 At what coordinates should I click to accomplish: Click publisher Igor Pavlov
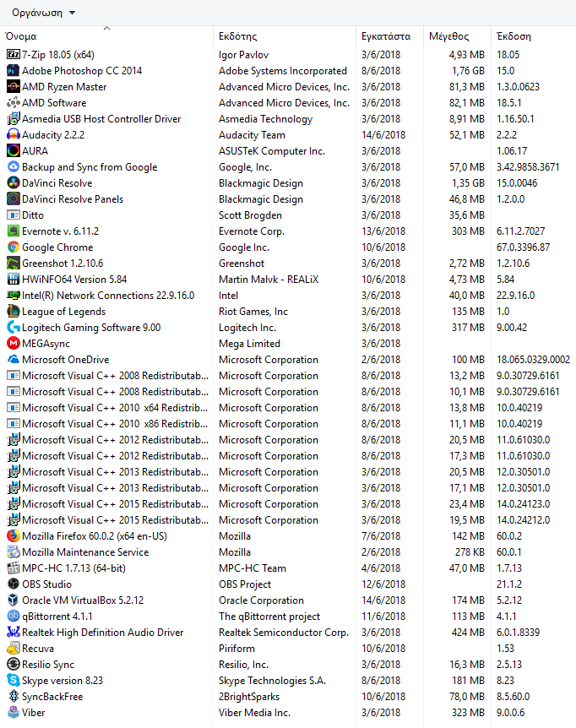coord(244,55)
